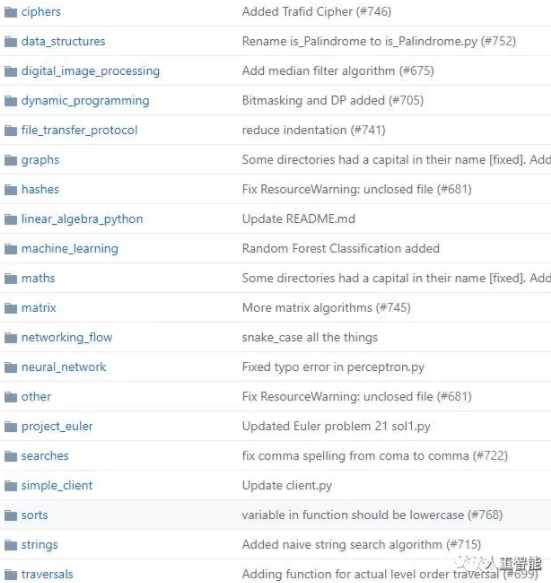Click the folder icon beside sorts
551x583 pixels.
tap(11, 516)
